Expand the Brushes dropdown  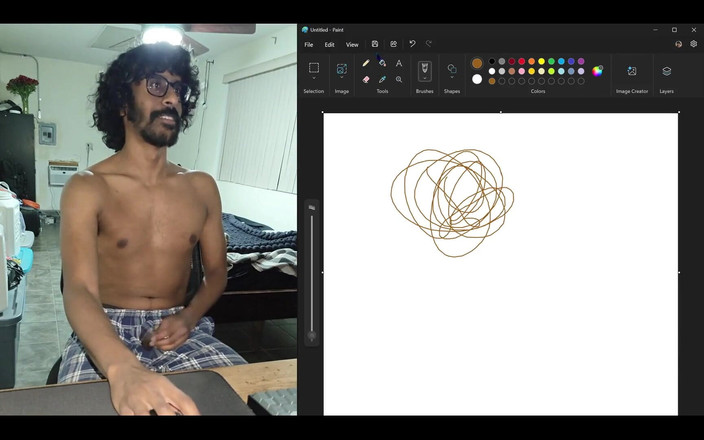(x=424, y=80)
